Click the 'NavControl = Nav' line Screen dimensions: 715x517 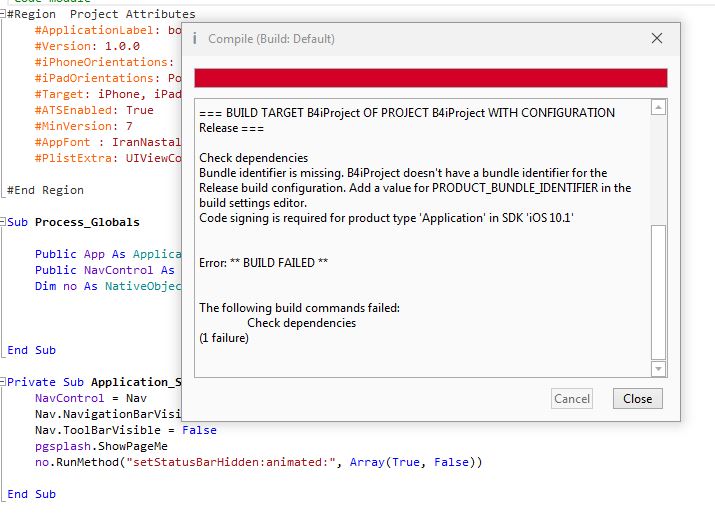[91, 398]
